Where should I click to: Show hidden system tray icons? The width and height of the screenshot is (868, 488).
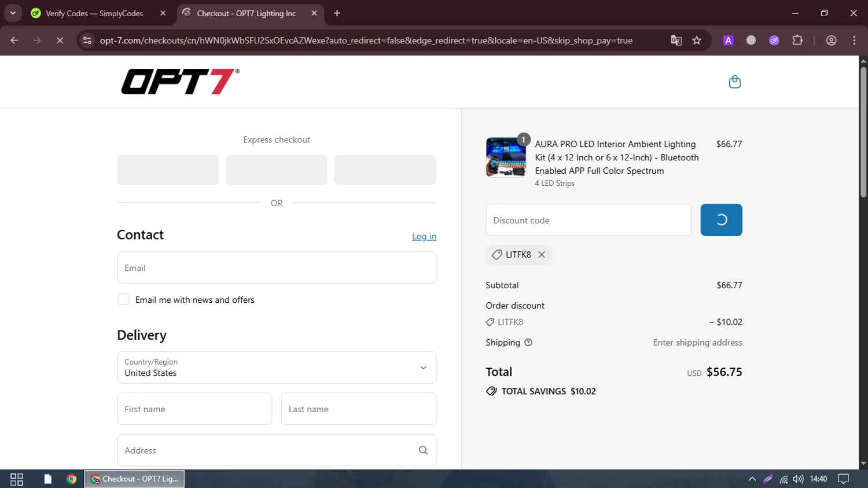752,479
